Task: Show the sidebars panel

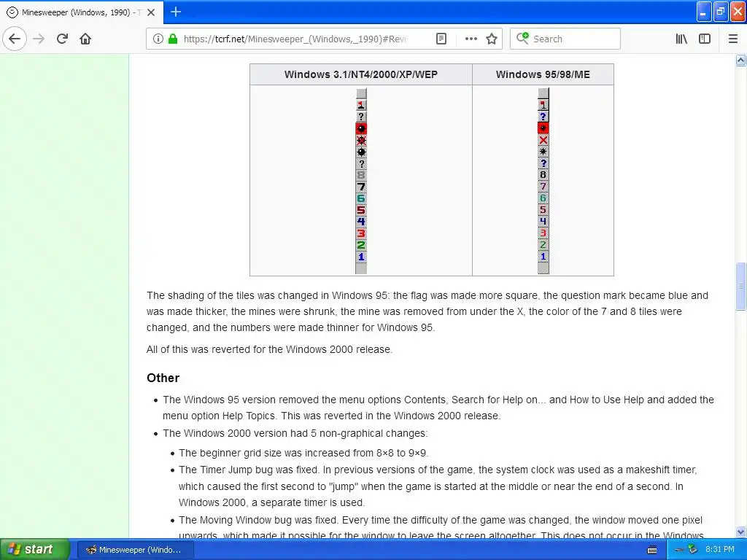Action: (705, 39)
